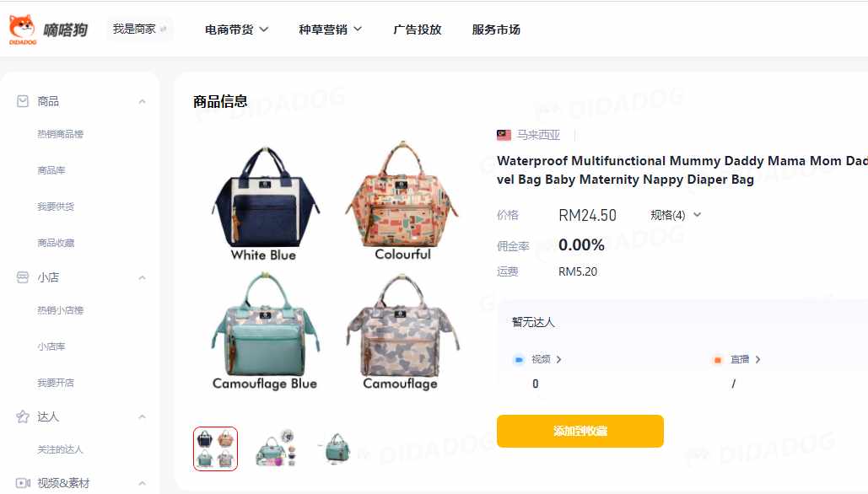The image size is (868, 494).
Task: Open the 规格(4) specification dropdown
Action: pyautogui.click(x=676, y=215)
